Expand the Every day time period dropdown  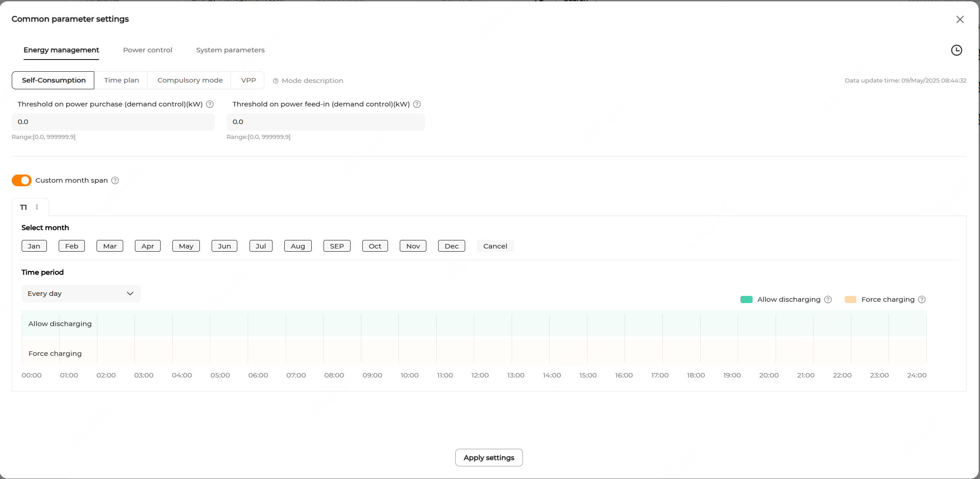point(81,294)
